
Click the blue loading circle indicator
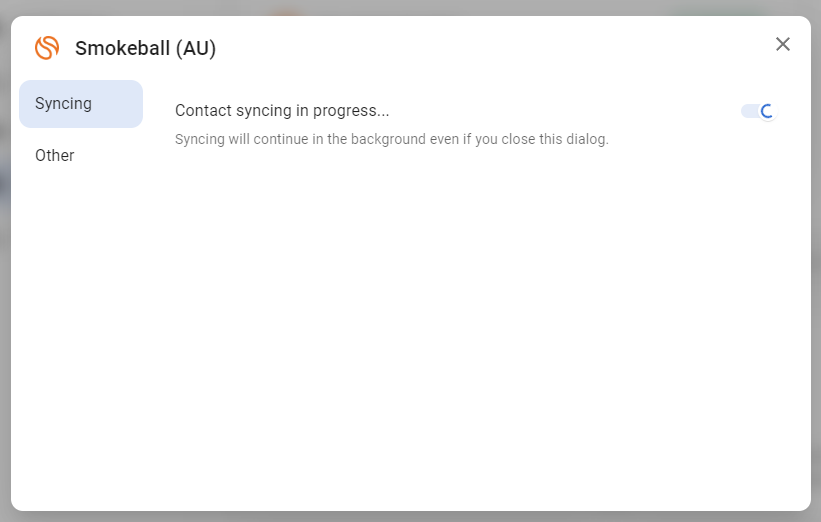point(767,111)
